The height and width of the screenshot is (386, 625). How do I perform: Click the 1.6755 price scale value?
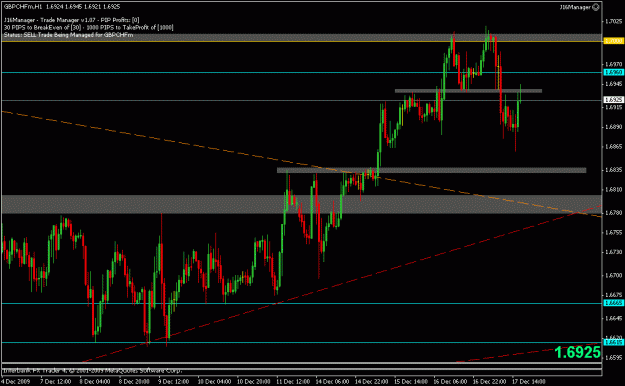click(x=614, y=232)
